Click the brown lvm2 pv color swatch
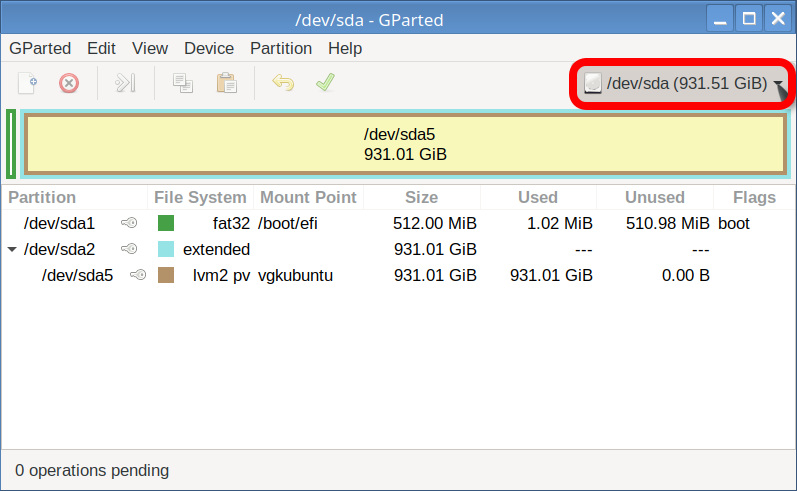The height and width of the screenshot is (491, 797). pos(166,275)
